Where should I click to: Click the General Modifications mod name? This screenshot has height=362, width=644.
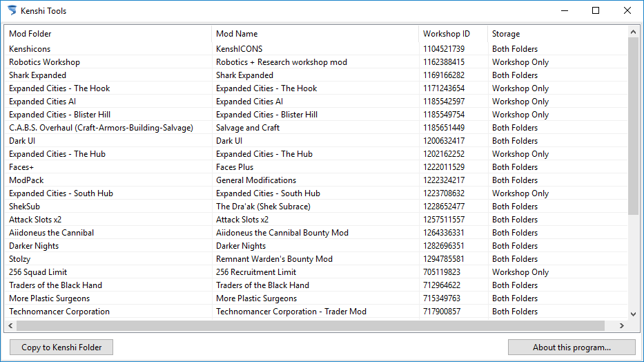click(256, 180)
